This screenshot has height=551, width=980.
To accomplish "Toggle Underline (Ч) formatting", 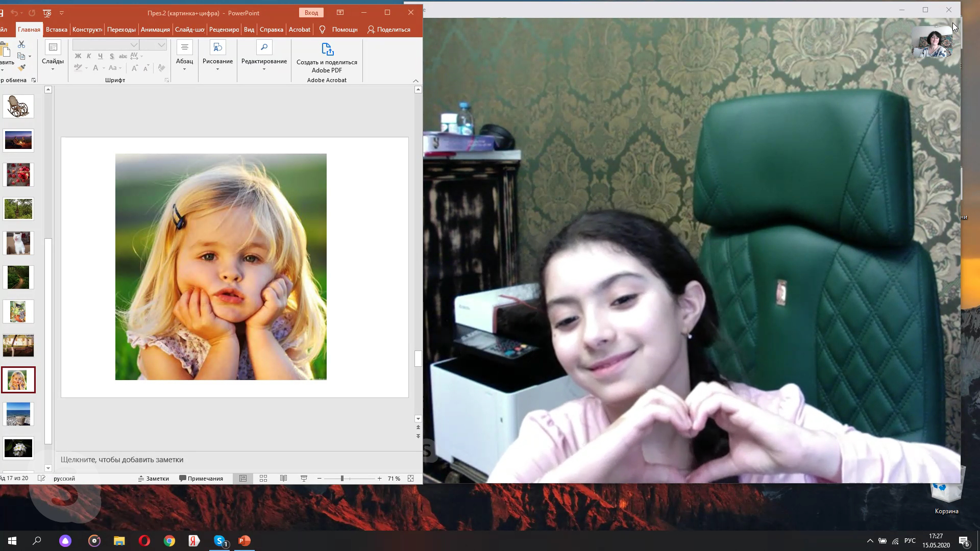I will click(x=100, y=56).
